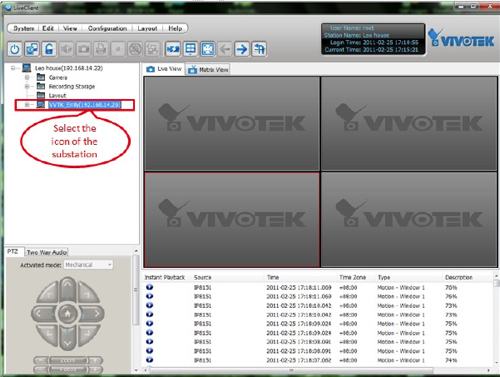Select the red-bordered bottom-left video pane
The width and height of the screenshot is (500, 377).
[232, 220]
